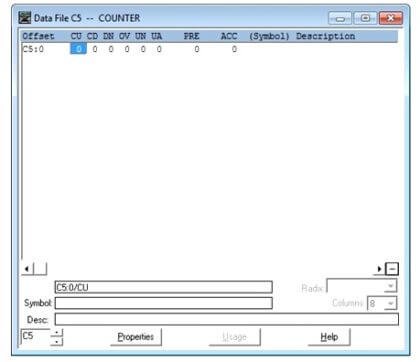Screen dimensions: 420x362
Task: Click the Symbol input field
Action: [x=164, y=303]
